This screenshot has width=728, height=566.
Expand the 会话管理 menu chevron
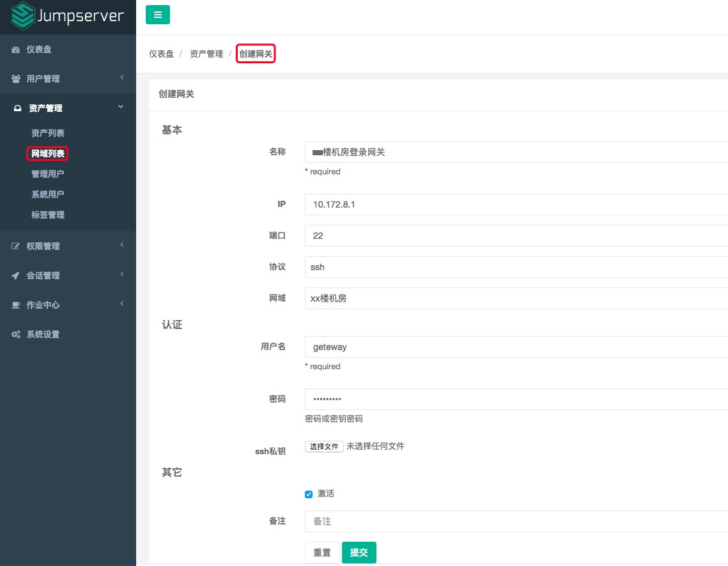coord(121,274)
